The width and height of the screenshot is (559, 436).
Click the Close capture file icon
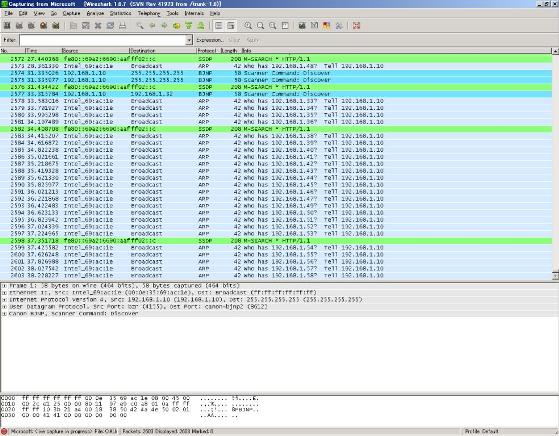98,26
